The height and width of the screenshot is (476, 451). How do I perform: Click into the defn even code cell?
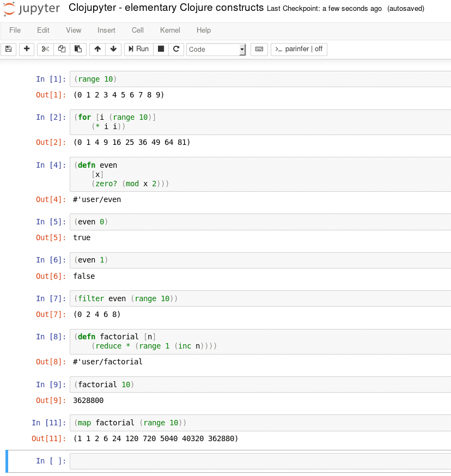click(260, 174)
